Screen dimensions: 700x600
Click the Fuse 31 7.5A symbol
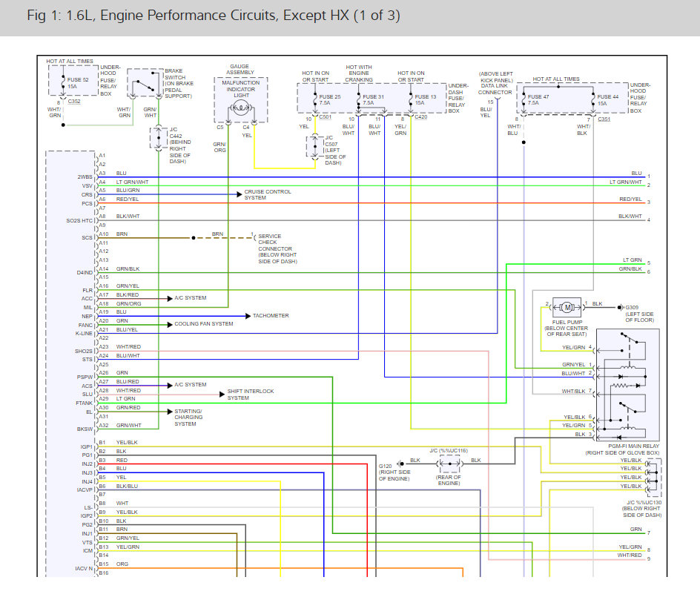[x=358, y=98]
